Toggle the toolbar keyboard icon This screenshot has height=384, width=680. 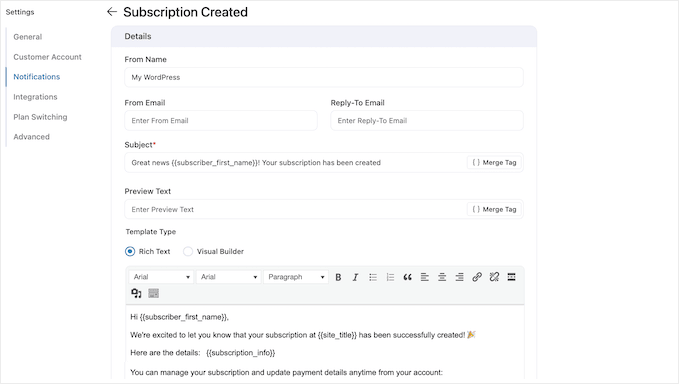point(154,293)
